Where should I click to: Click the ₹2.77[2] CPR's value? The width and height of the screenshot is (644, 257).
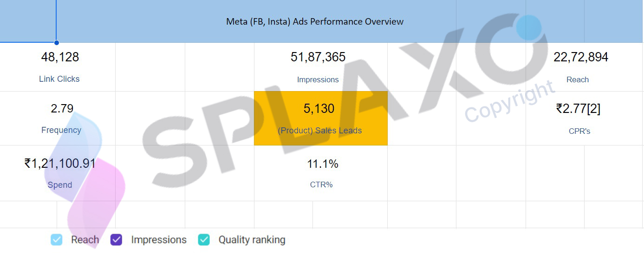(x=578, y=109)
